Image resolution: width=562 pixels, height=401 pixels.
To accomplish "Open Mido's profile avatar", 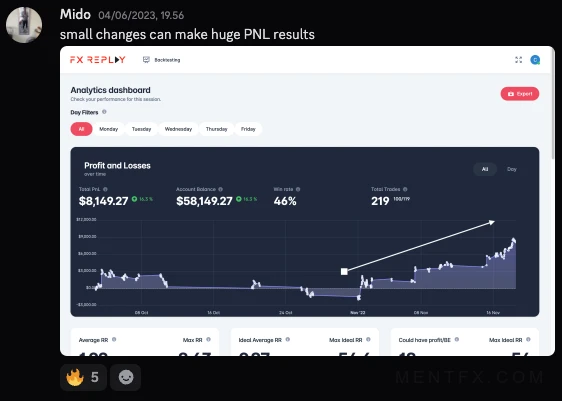I will (24, 25).
